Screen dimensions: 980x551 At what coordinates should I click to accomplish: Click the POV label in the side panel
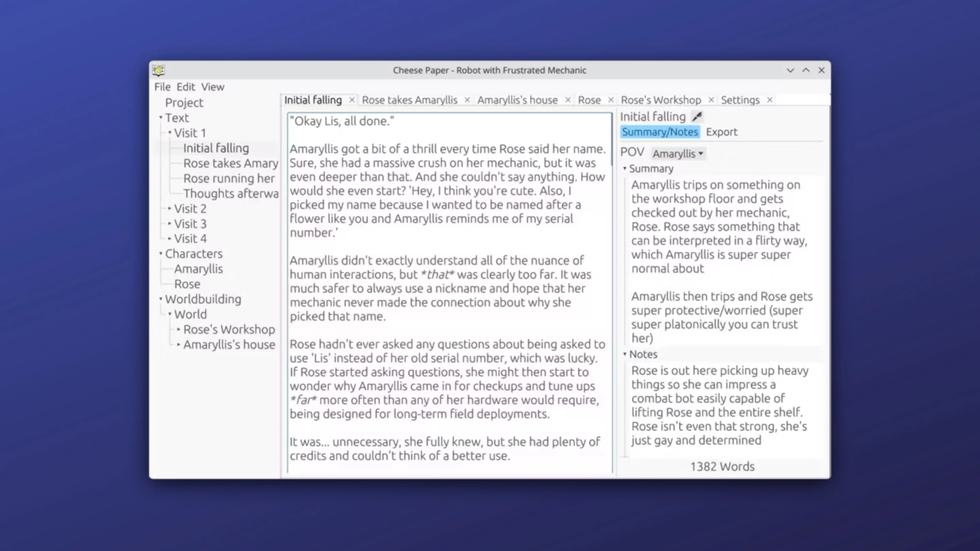(632, 152)
